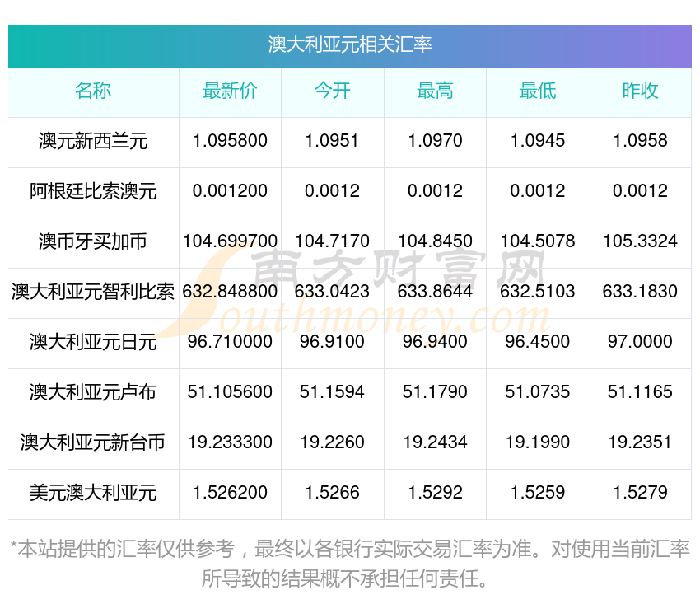700x604 pixels.
Task: Click the 今开 column header
Action: click(332, 91)
